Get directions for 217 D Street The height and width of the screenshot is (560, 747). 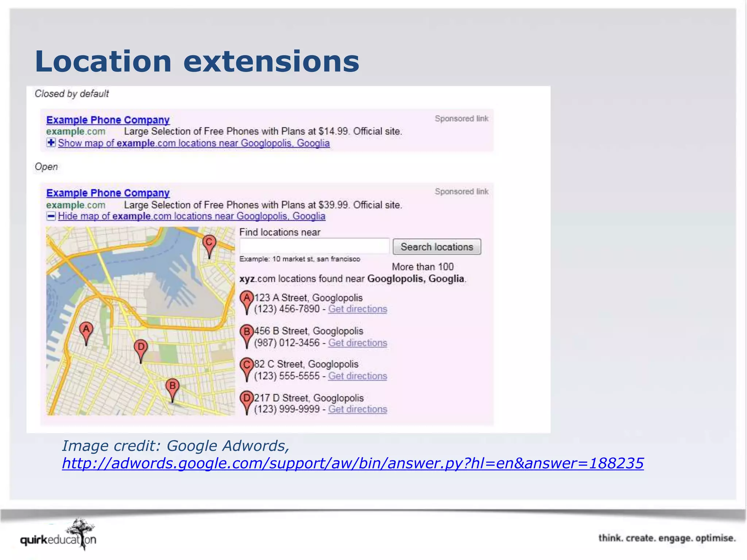(357, 409)
